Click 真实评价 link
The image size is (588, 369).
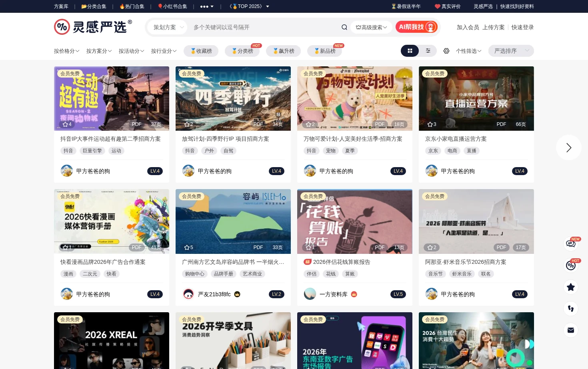coord(448,6)
